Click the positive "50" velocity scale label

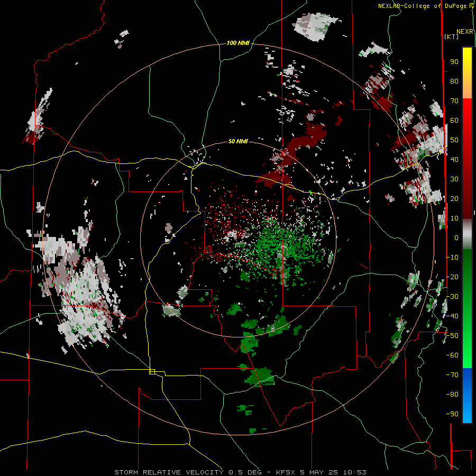454,140
